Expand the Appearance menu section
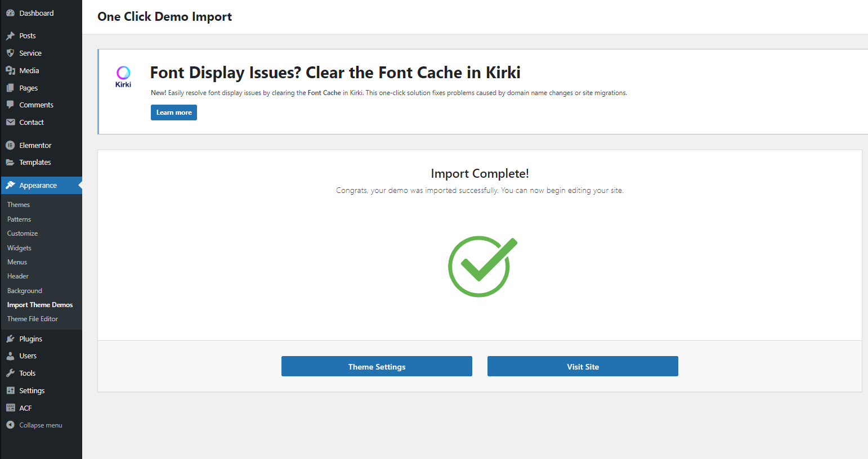 tap(38, 185)
